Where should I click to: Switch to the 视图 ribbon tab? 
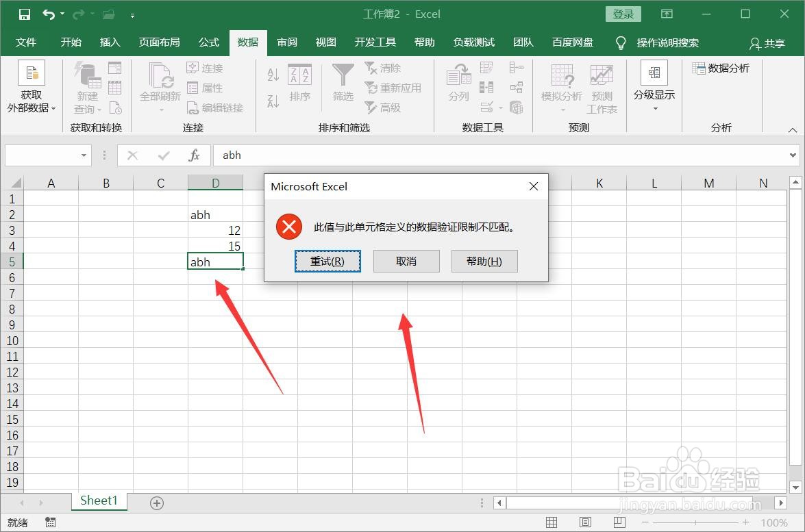[325, 42]
